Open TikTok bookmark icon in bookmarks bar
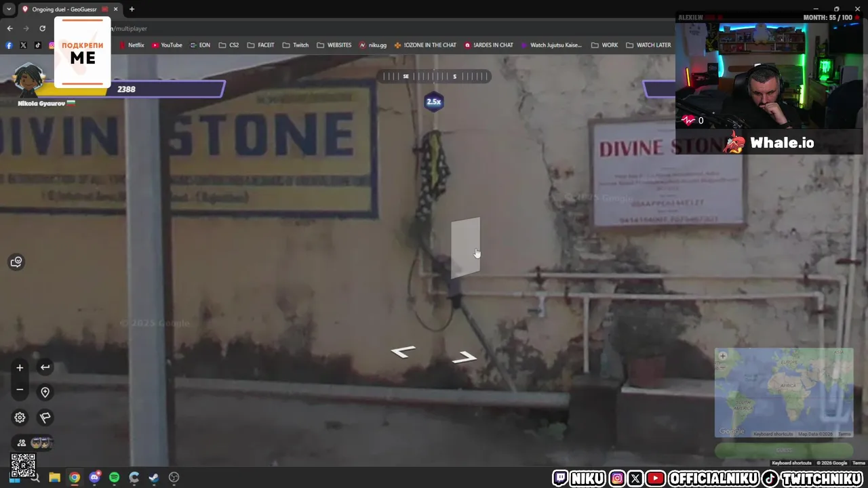Screen dimensions: 868x488 point(37,45)
